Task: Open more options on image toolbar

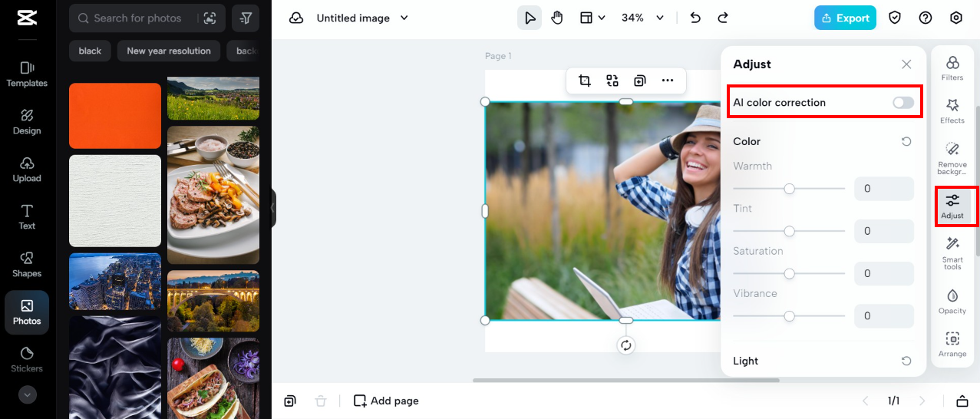Action: tap(668, 81)
